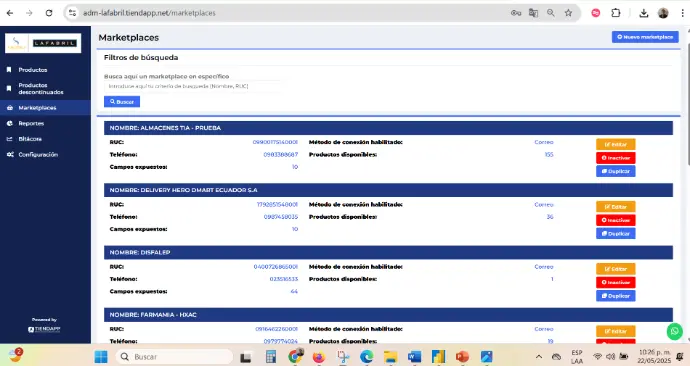Go forward in the browser
This screenshot has height=366, width=690.
(29, 13)
